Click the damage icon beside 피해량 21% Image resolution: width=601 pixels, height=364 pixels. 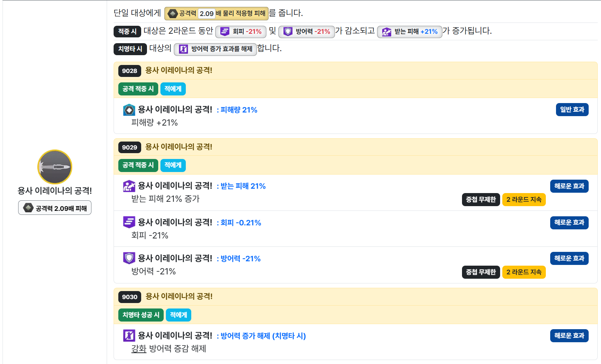click(129, 110)
